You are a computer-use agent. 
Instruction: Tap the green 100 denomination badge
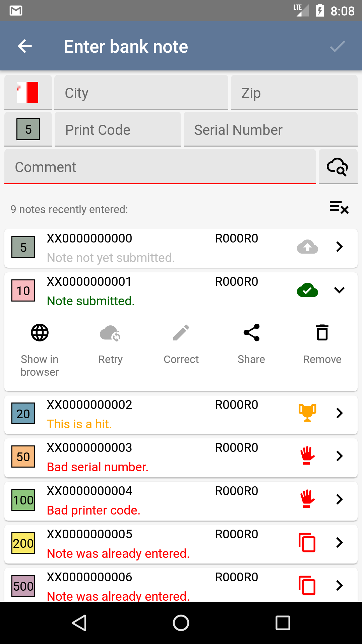[23, 500]
